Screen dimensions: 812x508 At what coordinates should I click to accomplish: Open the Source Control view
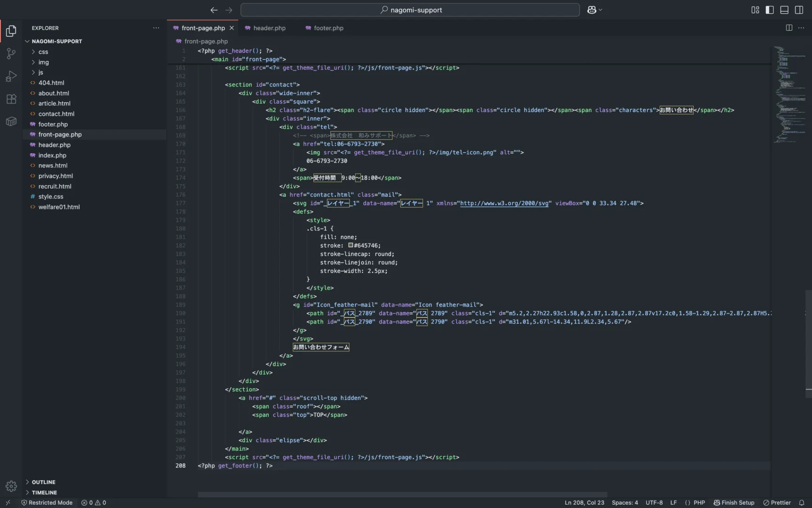pos(11,54)
